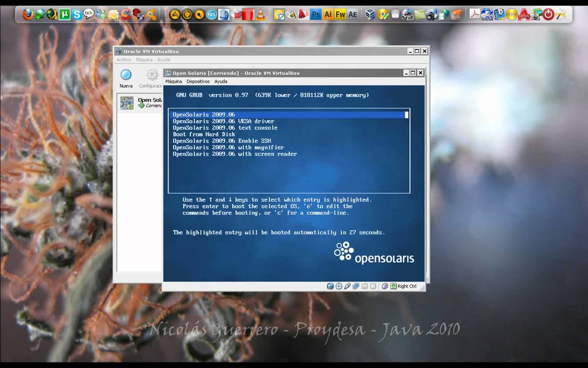This screenshot has width=588, height=368.
Task: Open Google Talk from the dock
Action: 89,14
